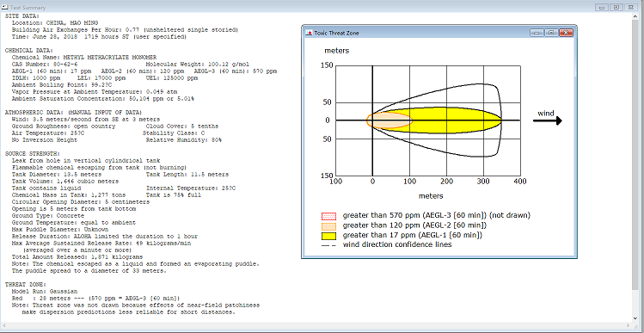
Task: Click 'Leak from hole in vertical cylindrical tank'
Action: tap(86, 161)
